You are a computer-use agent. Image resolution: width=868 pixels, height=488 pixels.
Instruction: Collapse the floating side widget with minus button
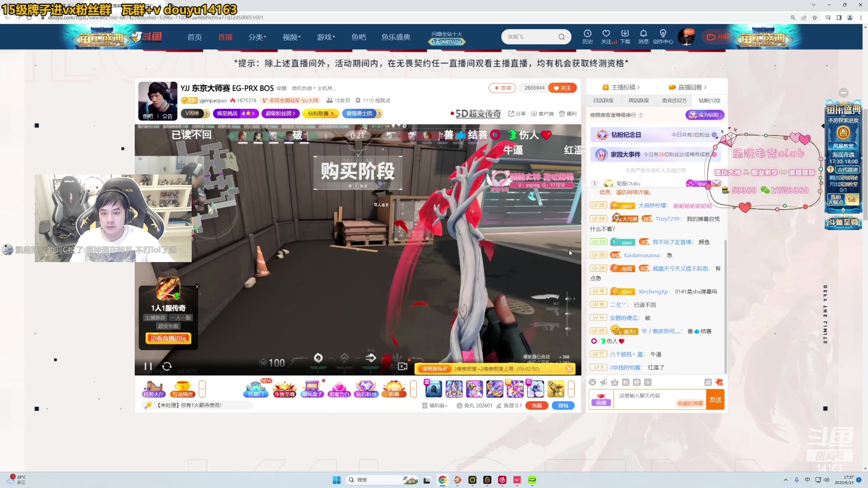(844, 93)
